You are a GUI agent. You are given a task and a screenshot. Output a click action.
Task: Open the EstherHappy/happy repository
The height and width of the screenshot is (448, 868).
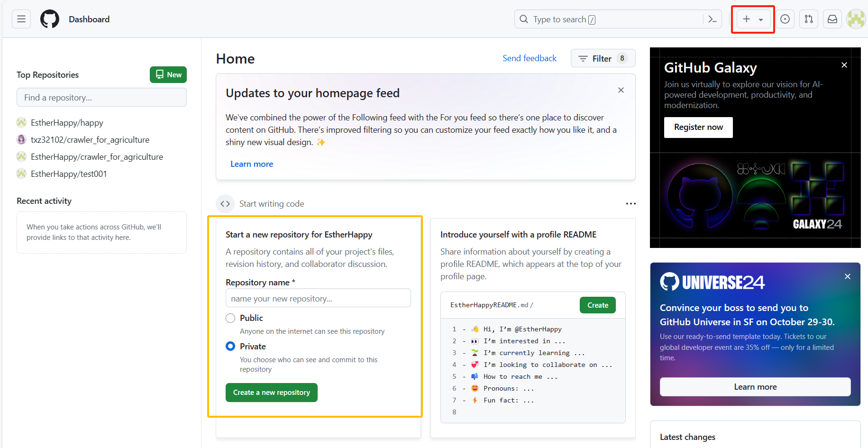(x=67, y=123)
